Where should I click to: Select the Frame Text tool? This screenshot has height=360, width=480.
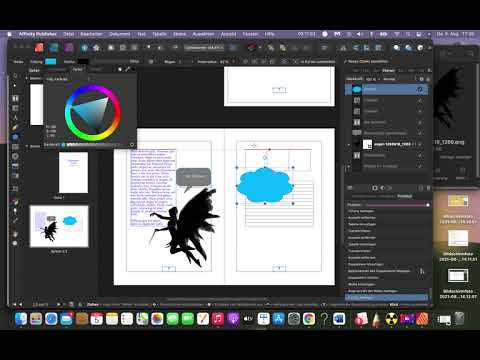click(x=15, y=98)
